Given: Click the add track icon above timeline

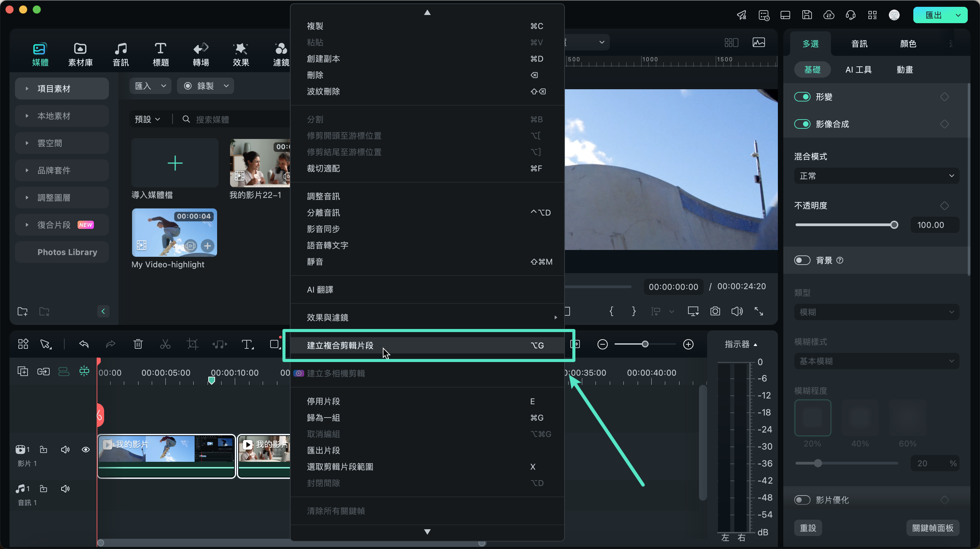Looking at the screenshot, I should pyautogui.click(x=23, y=371).
